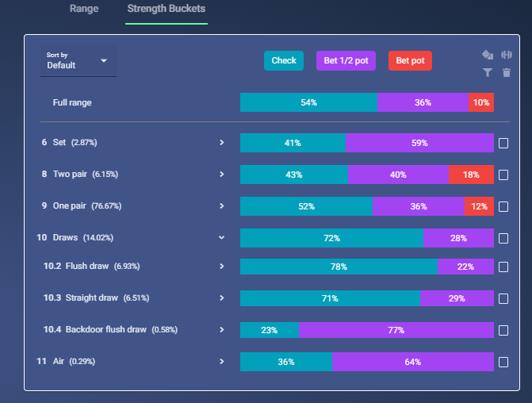Click the Set 59% purple bar
Screen dimensions: 532x403
tap(419, 143)
